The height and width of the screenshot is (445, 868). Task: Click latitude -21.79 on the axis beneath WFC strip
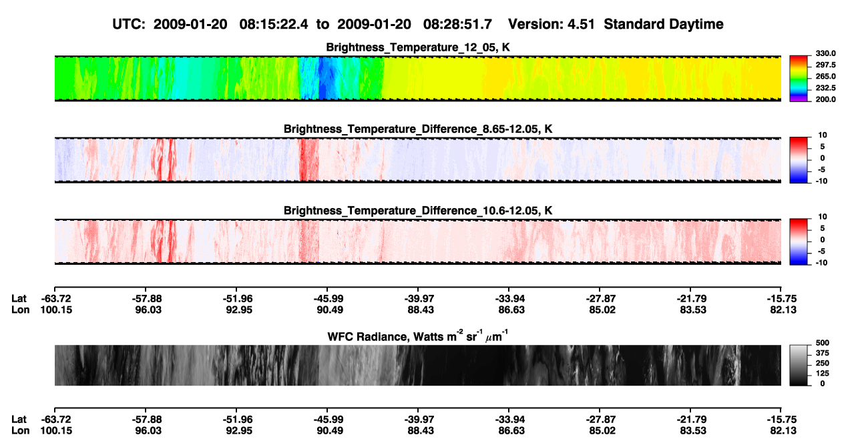pos(691,419)
